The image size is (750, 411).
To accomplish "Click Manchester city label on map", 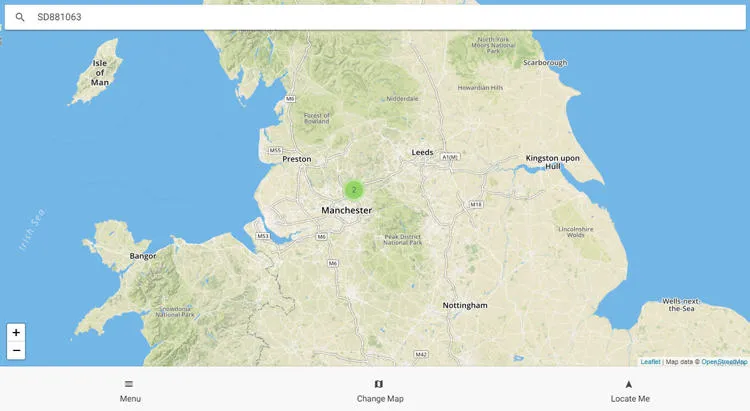I will point(346,210).
